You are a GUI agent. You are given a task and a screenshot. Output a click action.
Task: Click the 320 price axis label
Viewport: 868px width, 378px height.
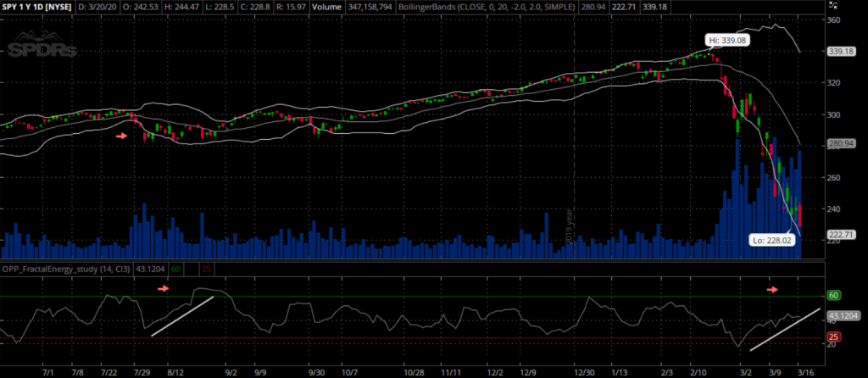click(x=834, y=83)
